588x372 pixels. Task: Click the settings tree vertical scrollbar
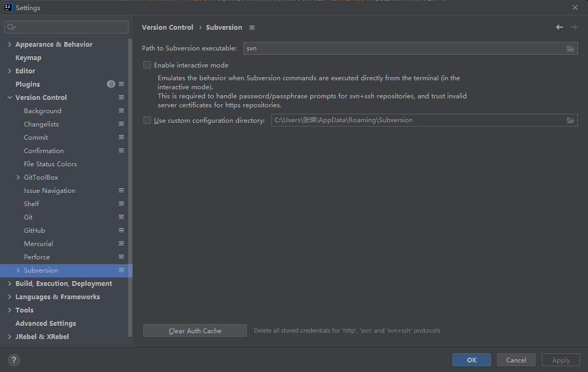(x=130, y=188)
